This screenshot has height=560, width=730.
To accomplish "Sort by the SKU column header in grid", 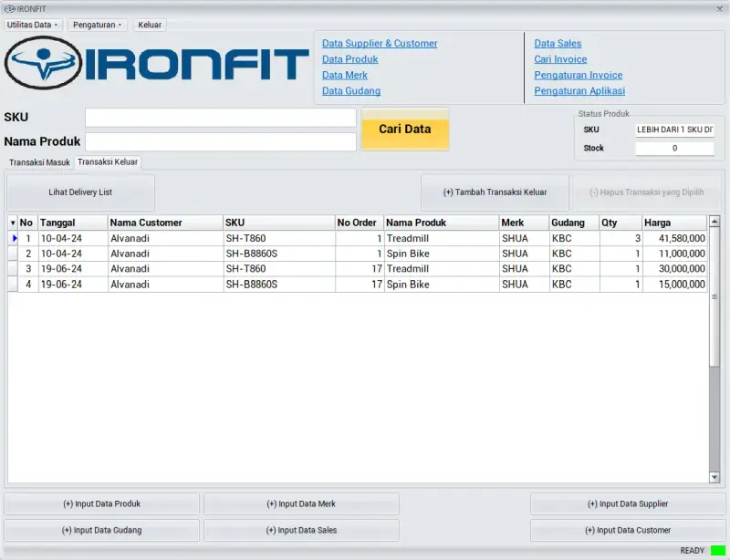I will 279,223.
